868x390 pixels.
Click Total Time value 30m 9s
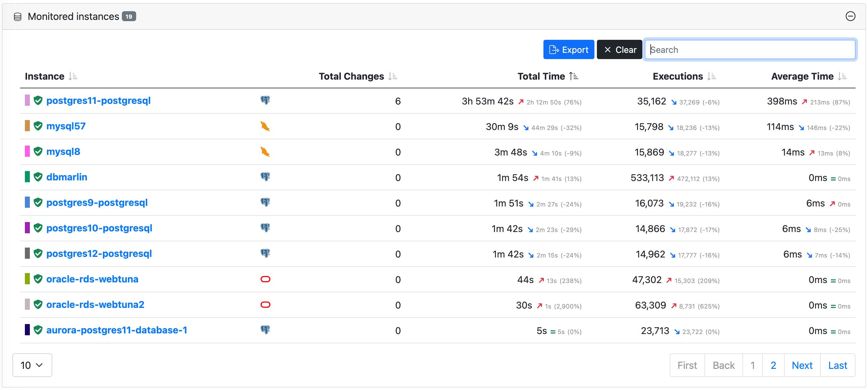[x=502, y=127]
